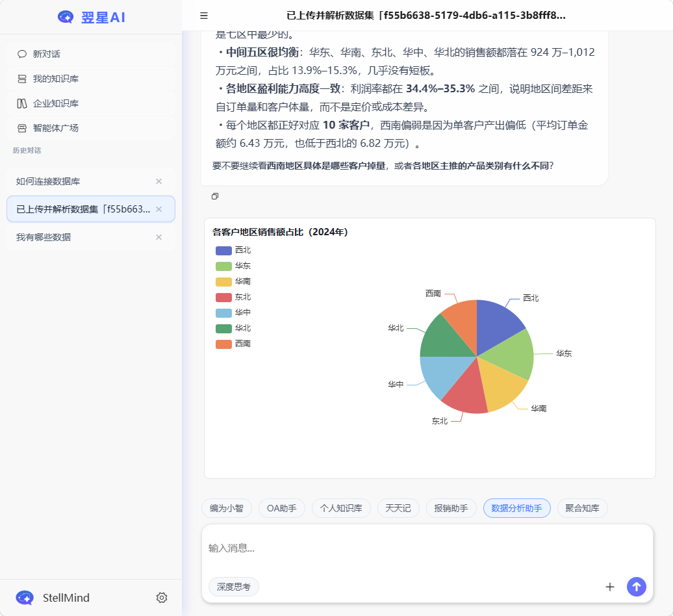Deselect the 数据分析助手 agent chip
Image resolution: width=673 pixels, height=616 pixels.
pyautogui.click(x=517, y=508)
